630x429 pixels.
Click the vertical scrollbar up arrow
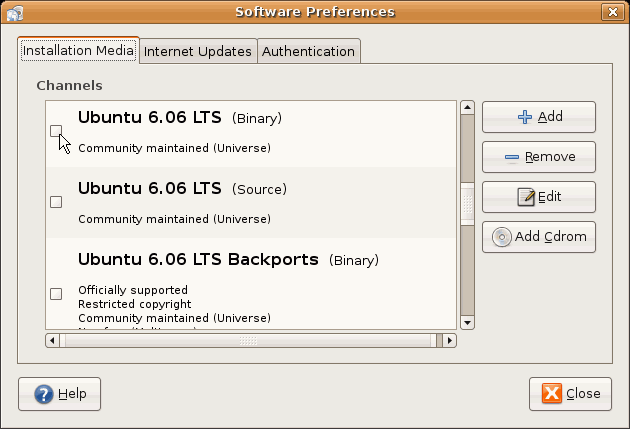click(467, 108)
